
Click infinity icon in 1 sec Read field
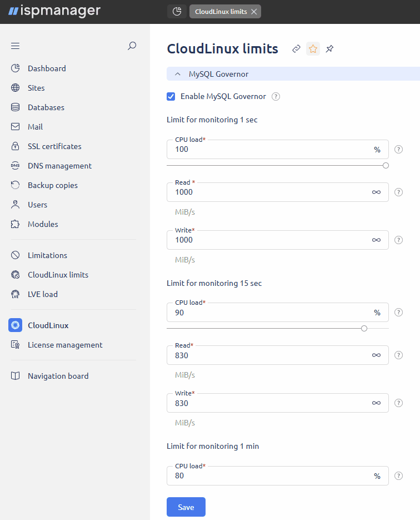tap(376, 192)
